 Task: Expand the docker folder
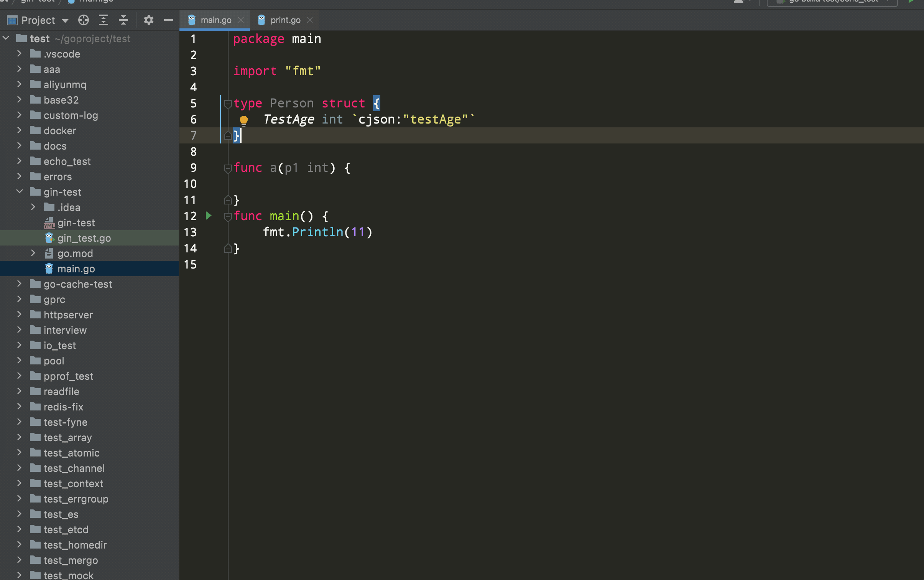pos(20,130)
